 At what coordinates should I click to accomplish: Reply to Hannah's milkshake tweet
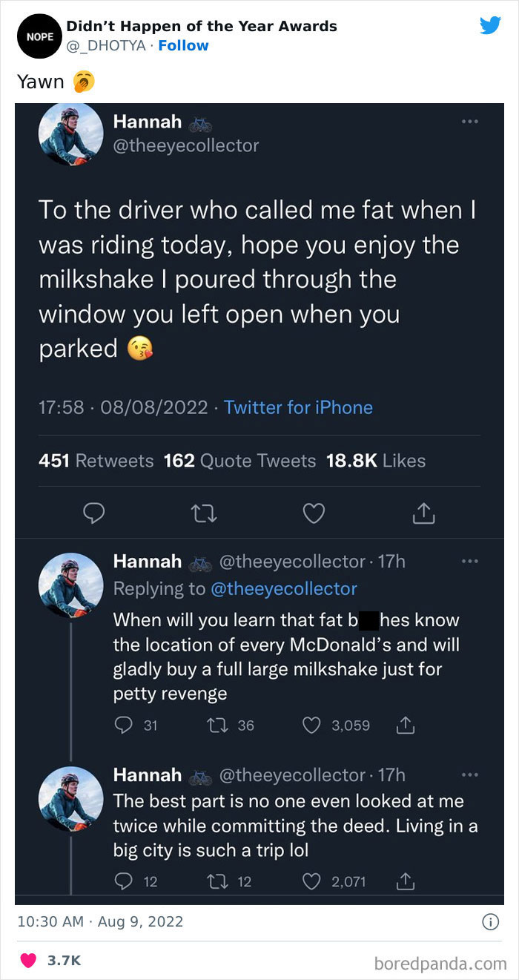pos(94,513)
